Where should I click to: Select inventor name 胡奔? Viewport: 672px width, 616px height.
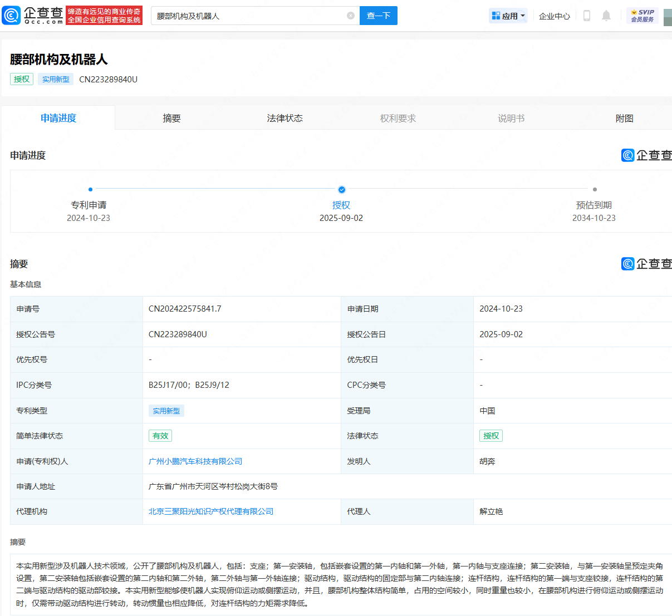click(x=487, y=461)
